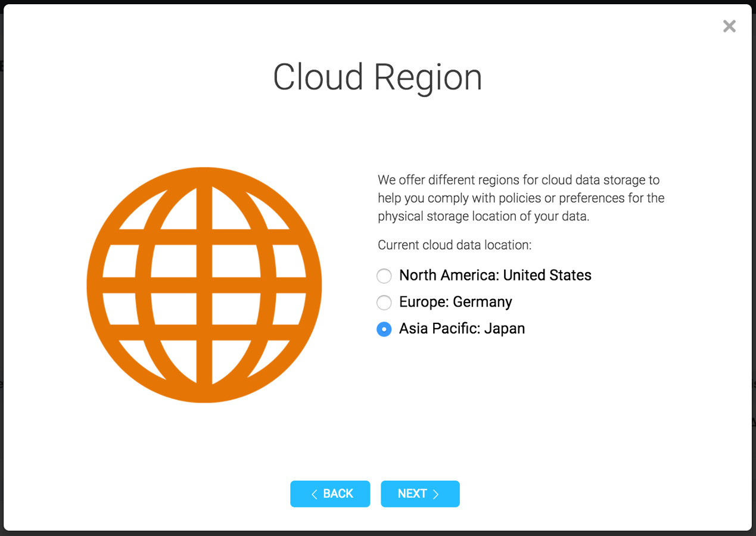Click the "Europe: Germany" label text
756x536 pixels.
pos(455,302)
